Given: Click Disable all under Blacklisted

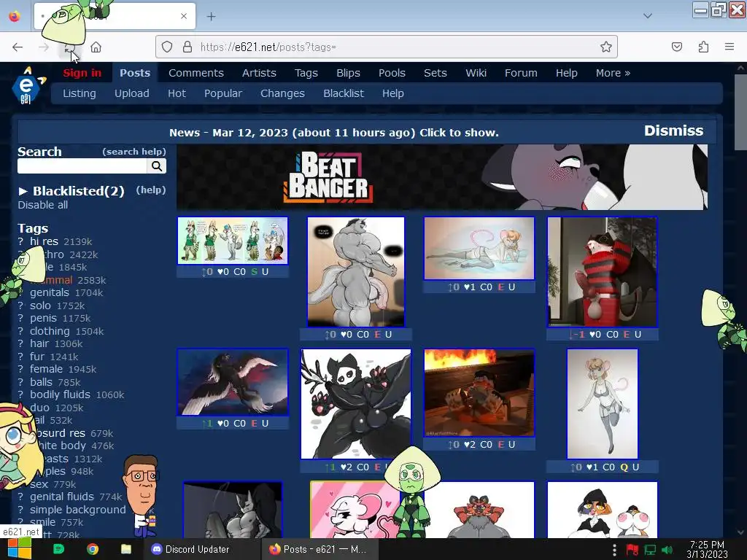Looking at the screenshot, I should (43, 205).
